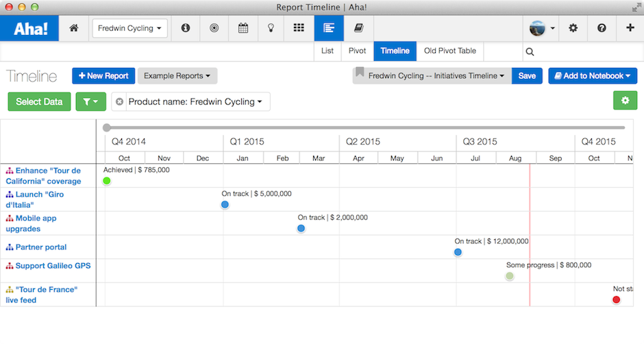This screenshot has height=344, width=644.
Task: Click the Some progress pale green dot
Action: pos(510,276)
